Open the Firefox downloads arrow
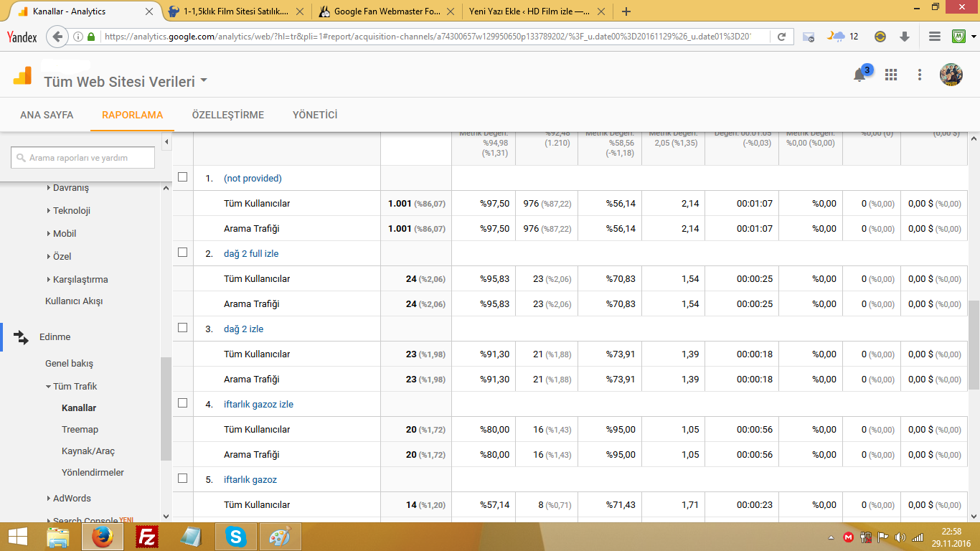The height and width of the screenshot is (551, 980). pyautogui.click(x=905, y=37)
